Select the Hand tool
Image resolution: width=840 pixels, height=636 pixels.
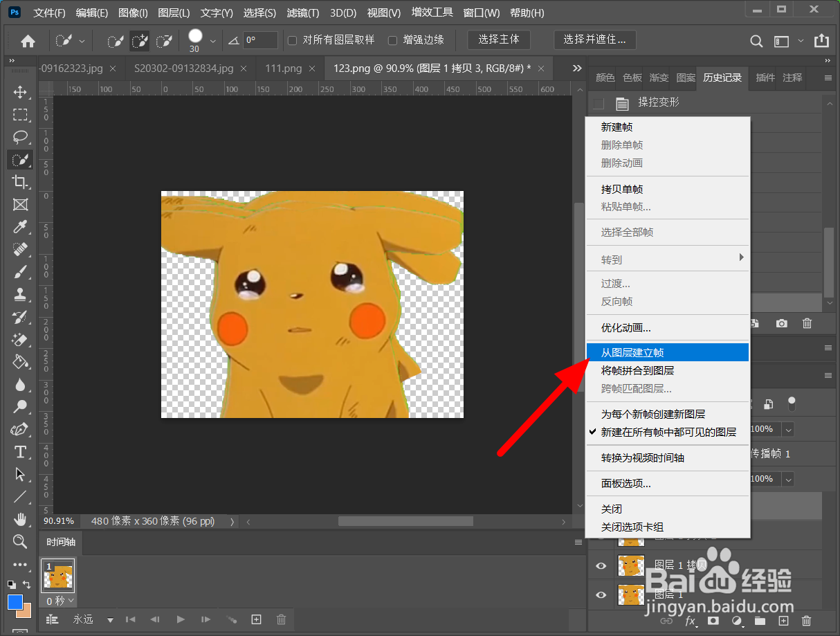coord(20,518)
